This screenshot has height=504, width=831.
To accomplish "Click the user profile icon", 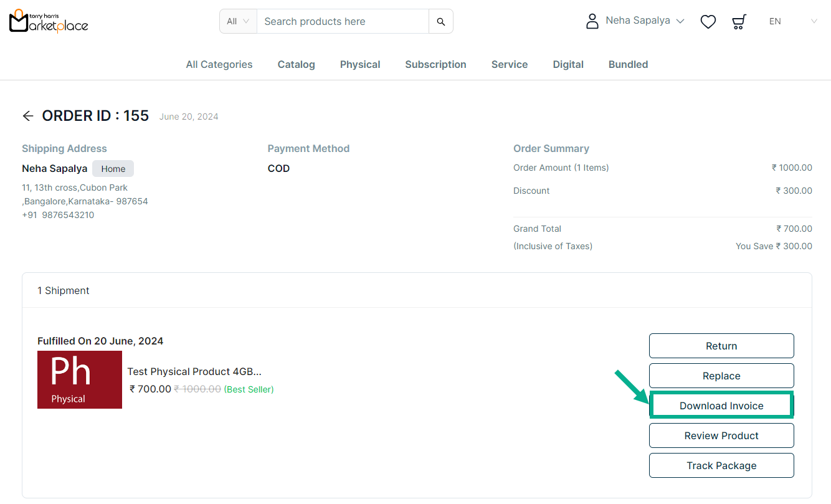I will point(592,21).
